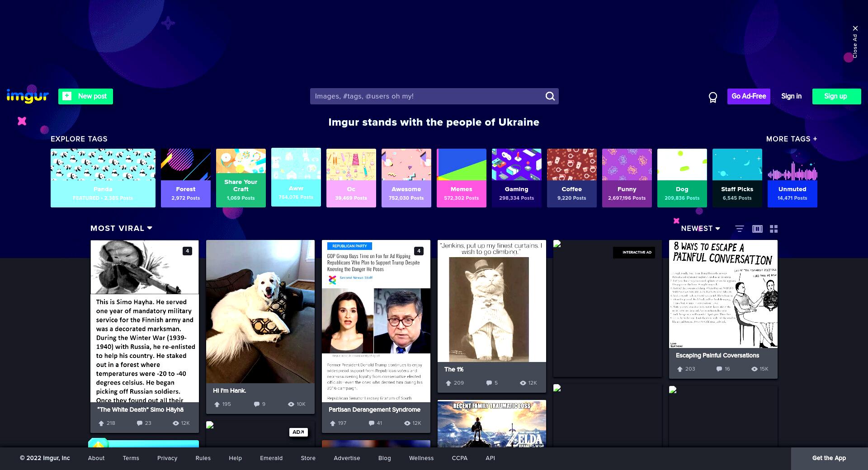This screenshot has height=470, width=868.
Task: Select the Forest tag tile
Action: [x=186, y=178]
